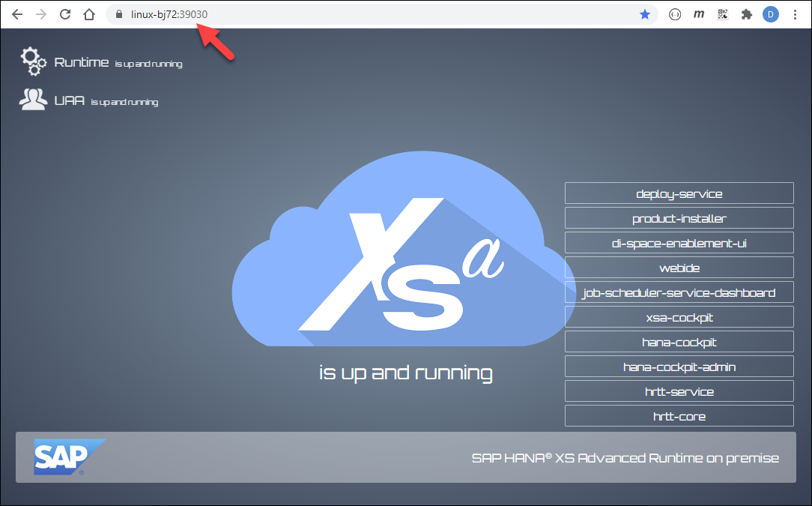This screenshot has height=506, width=812.
Task: Open the hrtt-service application
Action: point(679,391)
